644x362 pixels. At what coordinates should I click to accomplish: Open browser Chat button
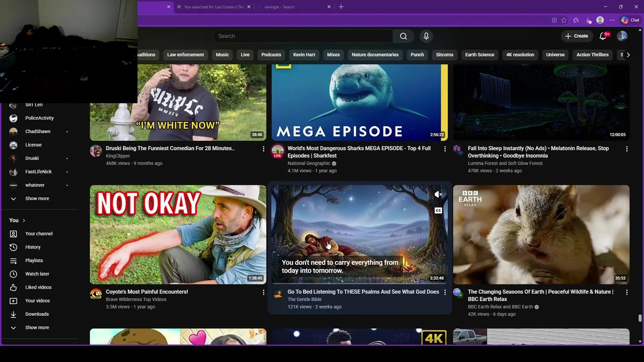[x=630, y=20]
